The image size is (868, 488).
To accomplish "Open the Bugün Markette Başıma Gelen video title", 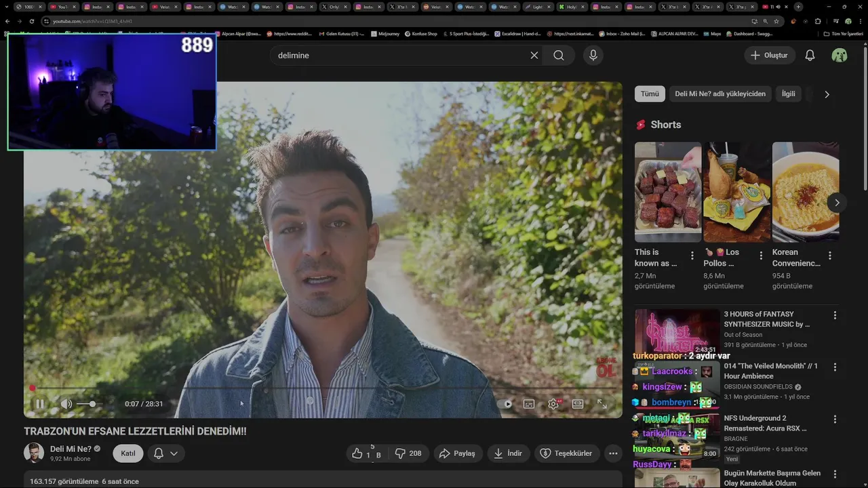I will tap(772, 478).
